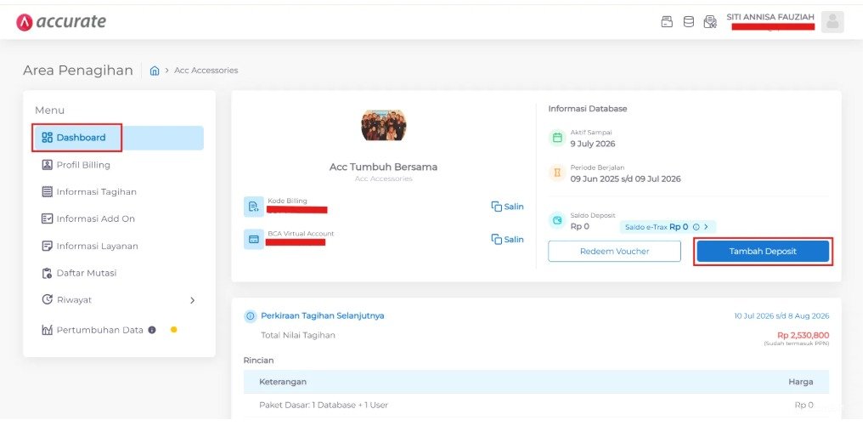Click the Aktif Sampai calendar icon

pyautogui.click(x=557, y=138)
